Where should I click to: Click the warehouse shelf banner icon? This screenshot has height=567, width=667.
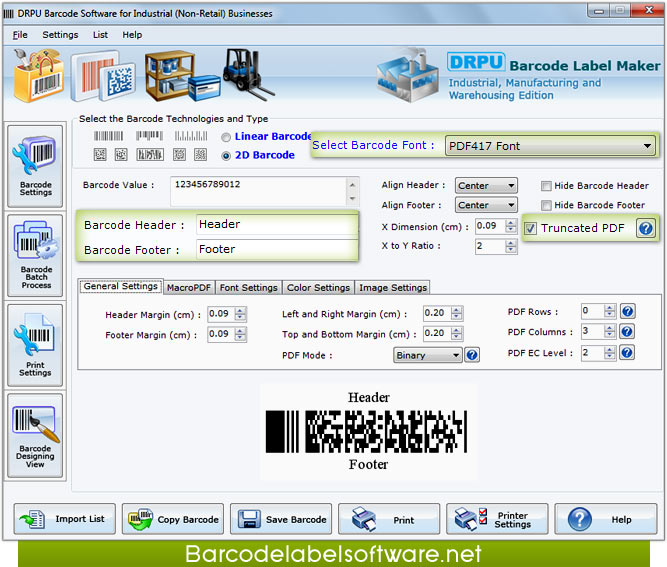[x=182, y=76]
